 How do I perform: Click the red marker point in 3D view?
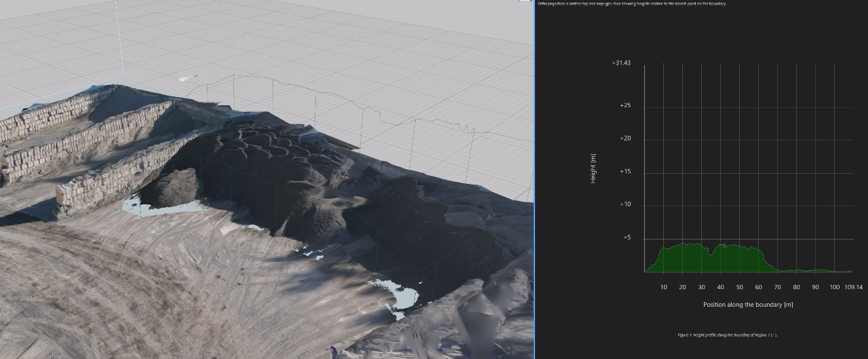(166, 216)
